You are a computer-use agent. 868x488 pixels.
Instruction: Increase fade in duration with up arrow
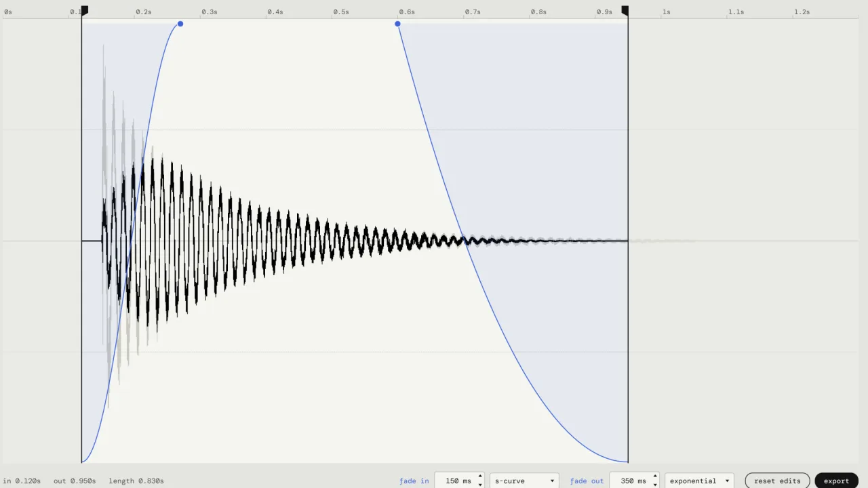pyautogui.click(x=480, y=476)
